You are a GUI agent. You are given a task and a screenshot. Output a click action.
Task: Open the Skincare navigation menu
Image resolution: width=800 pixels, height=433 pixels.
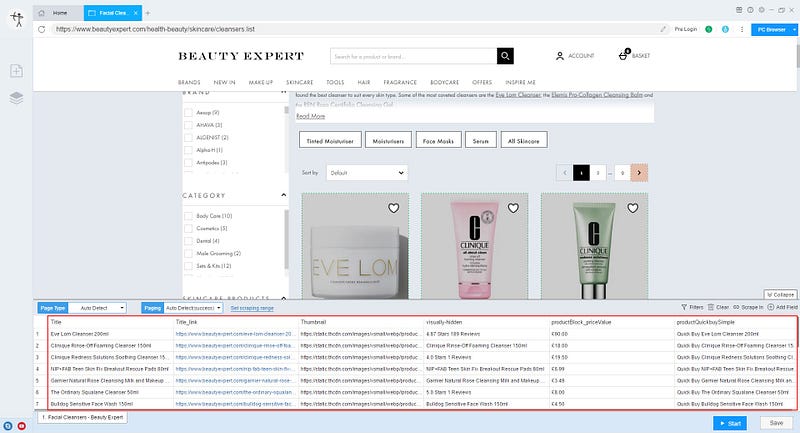(x=299, y=82)
